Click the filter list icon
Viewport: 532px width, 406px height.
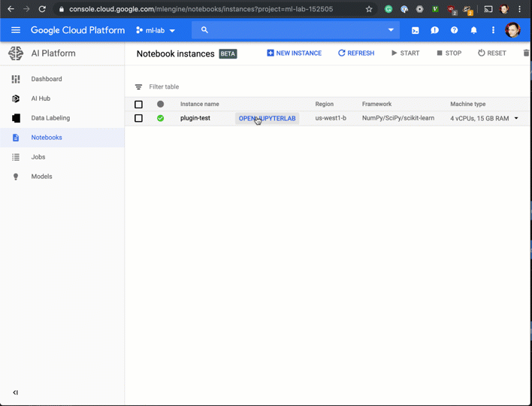138,87
